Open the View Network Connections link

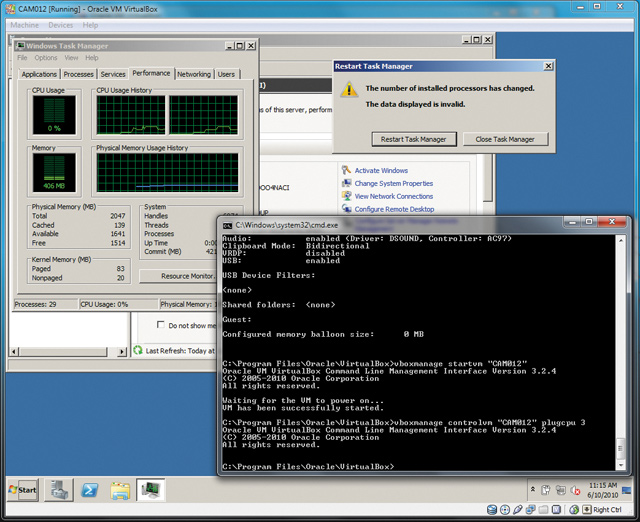(x=394, y=196)
